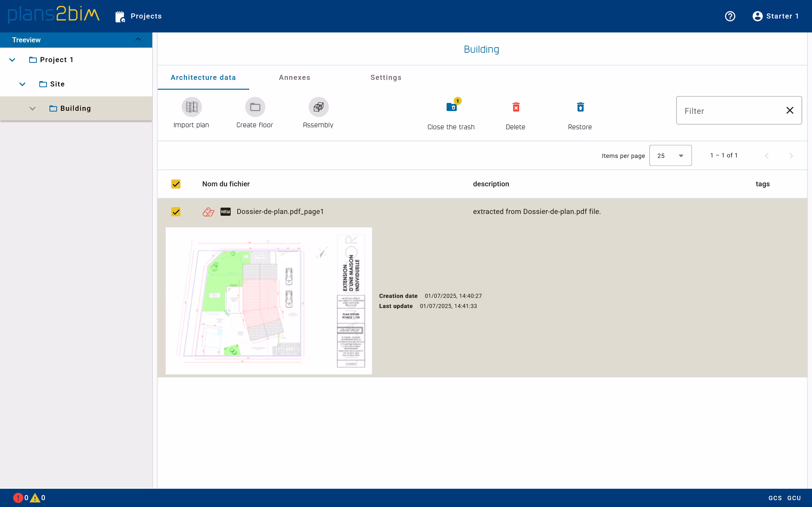Click the Close the trash icon
Image resolution: width=812 pixels, height=507 pixels.
click(451, 107)
